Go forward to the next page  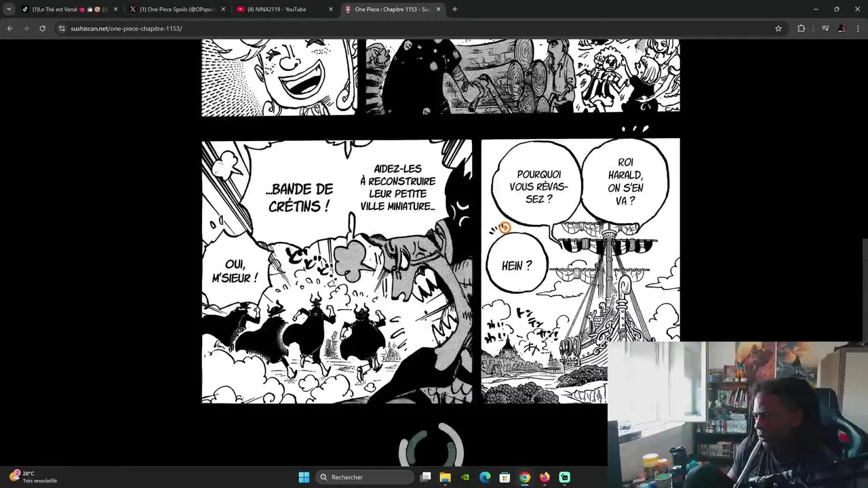point(26,28)
